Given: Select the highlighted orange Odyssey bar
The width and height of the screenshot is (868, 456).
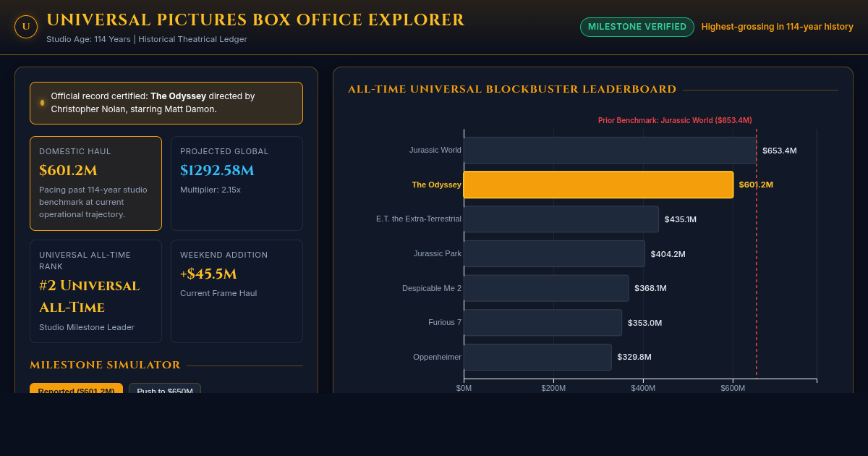Looking at the screenshot, I should tap(598, 185).
